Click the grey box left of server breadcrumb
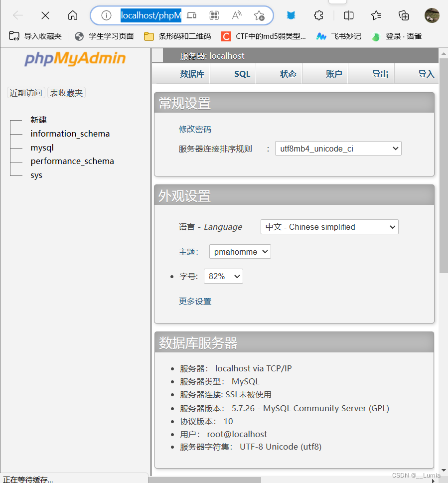The image size is (448, 483). [157, 56]
